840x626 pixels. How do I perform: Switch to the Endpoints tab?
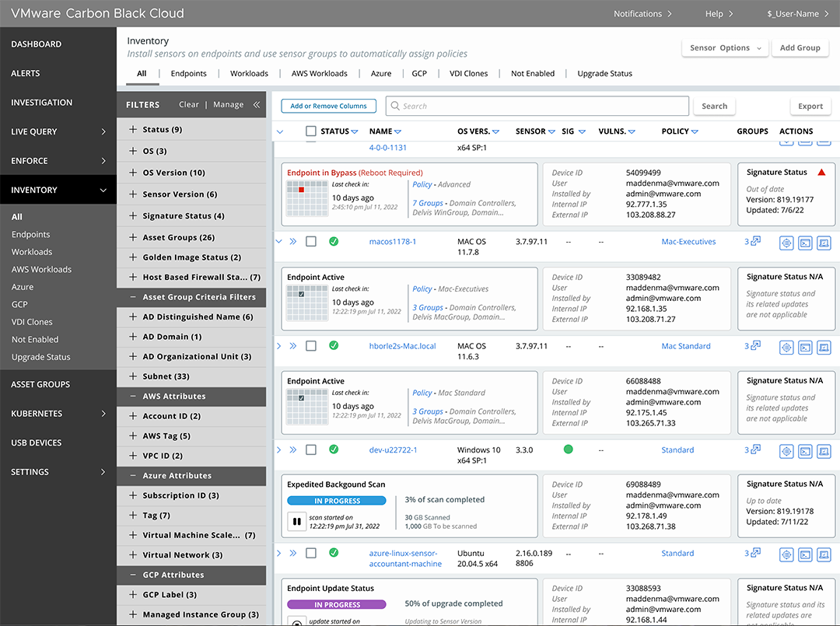[x=188, y=73]
